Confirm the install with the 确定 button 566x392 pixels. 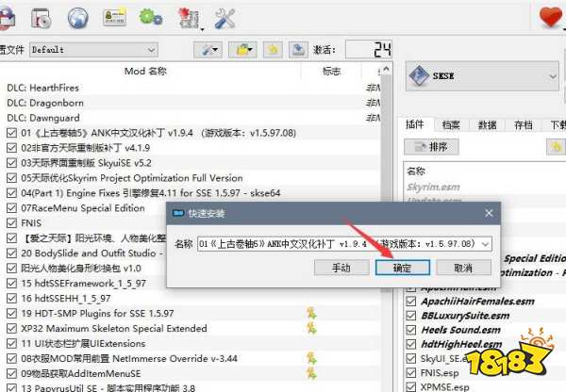point(403,268)
